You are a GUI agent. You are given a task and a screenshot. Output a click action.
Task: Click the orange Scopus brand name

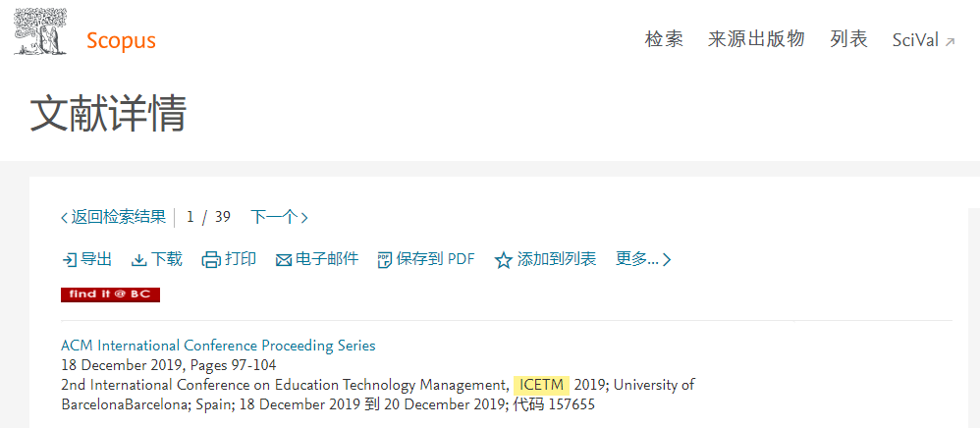pyautogui.click(x=121, y=40)
